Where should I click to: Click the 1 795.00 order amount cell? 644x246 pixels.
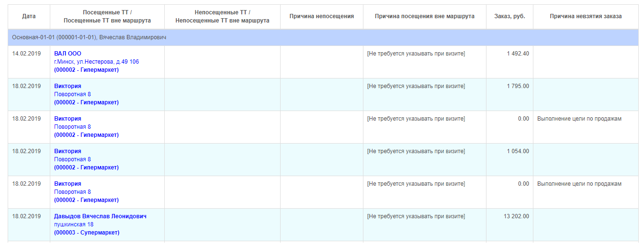[x=518, y=86]
